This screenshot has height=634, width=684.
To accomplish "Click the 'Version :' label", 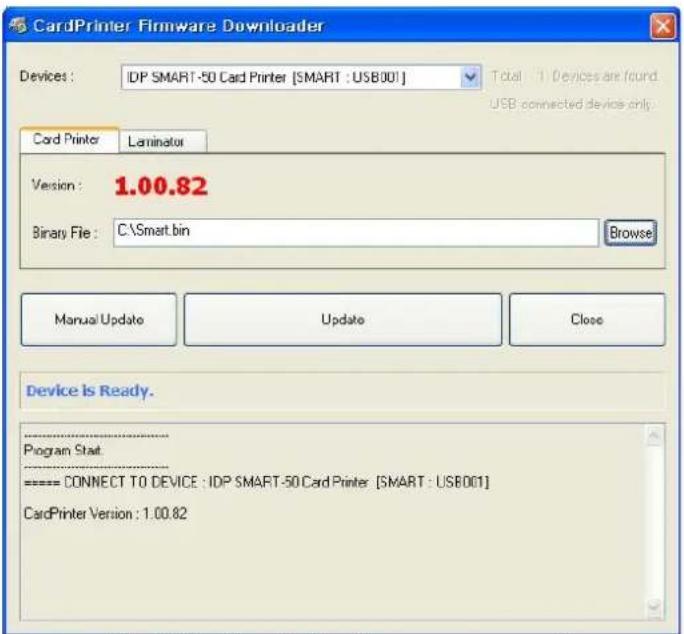I will [x=56, y=185].
